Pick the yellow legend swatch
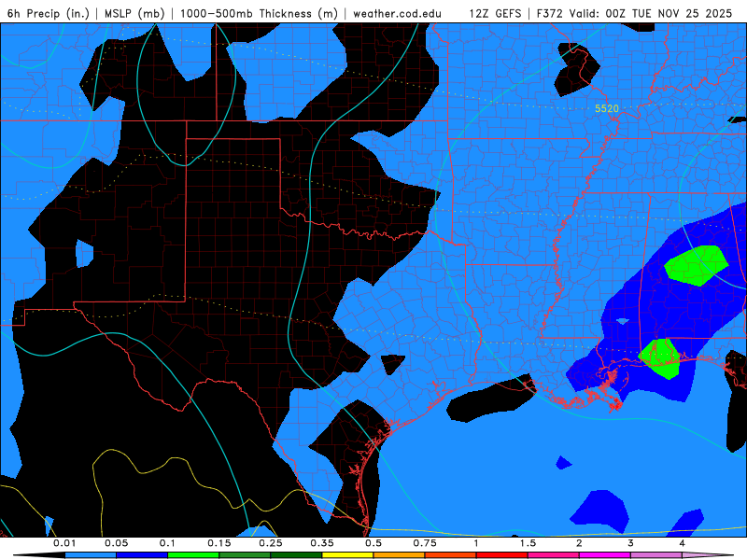Screen dimensions: 747x560 tap(347, 555)
